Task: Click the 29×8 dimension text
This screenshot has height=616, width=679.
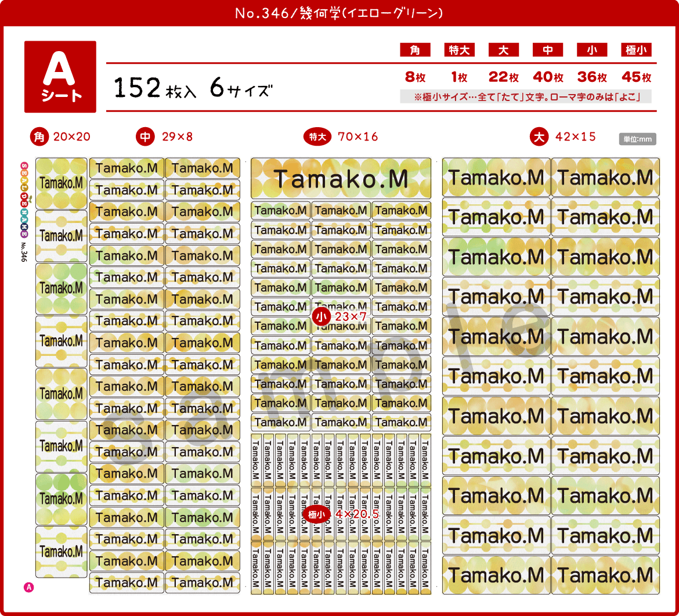Action: (x=177, y=137)
